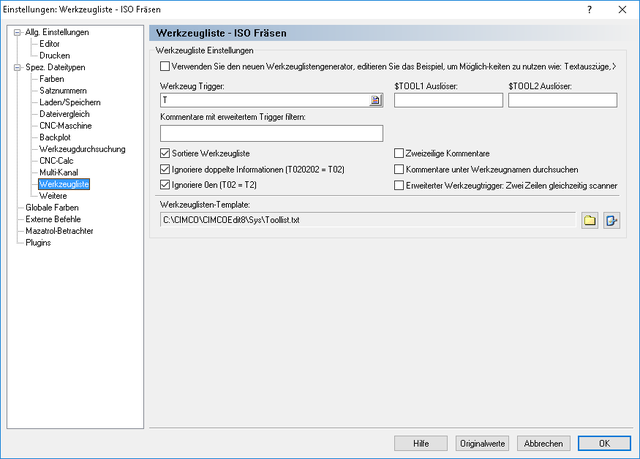Click the help question mark in title bar

coord(589,9)
